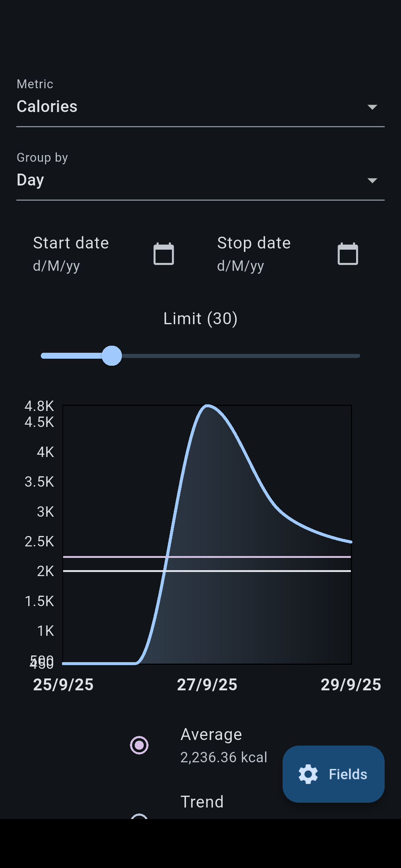Select the Trend legend label

[202, 802]
